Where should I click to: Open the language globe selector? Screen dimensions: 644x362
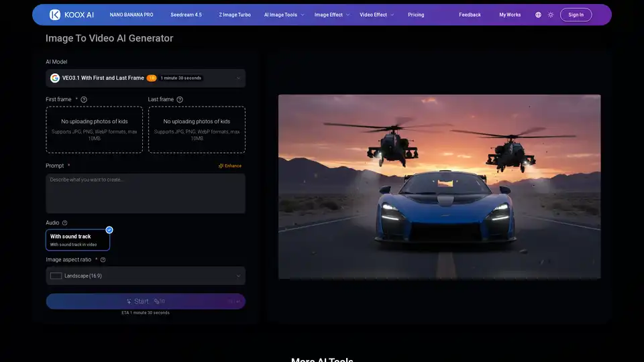[538, 15]
